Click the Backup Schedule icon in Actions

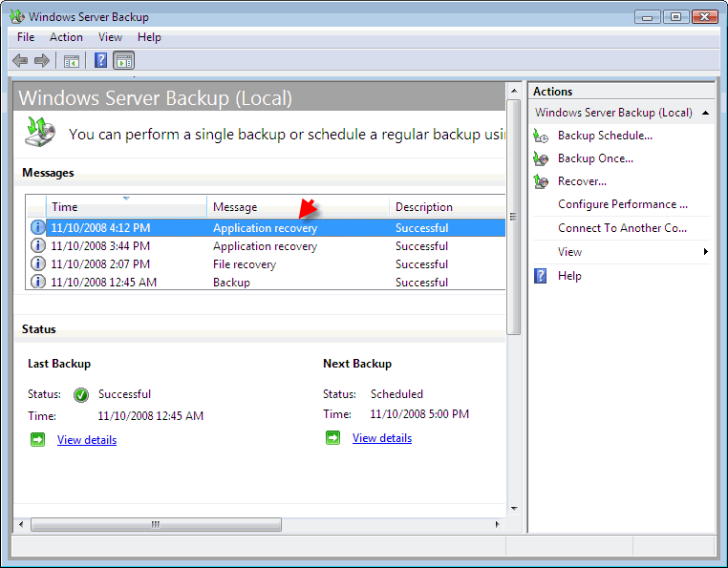point(541,136)
